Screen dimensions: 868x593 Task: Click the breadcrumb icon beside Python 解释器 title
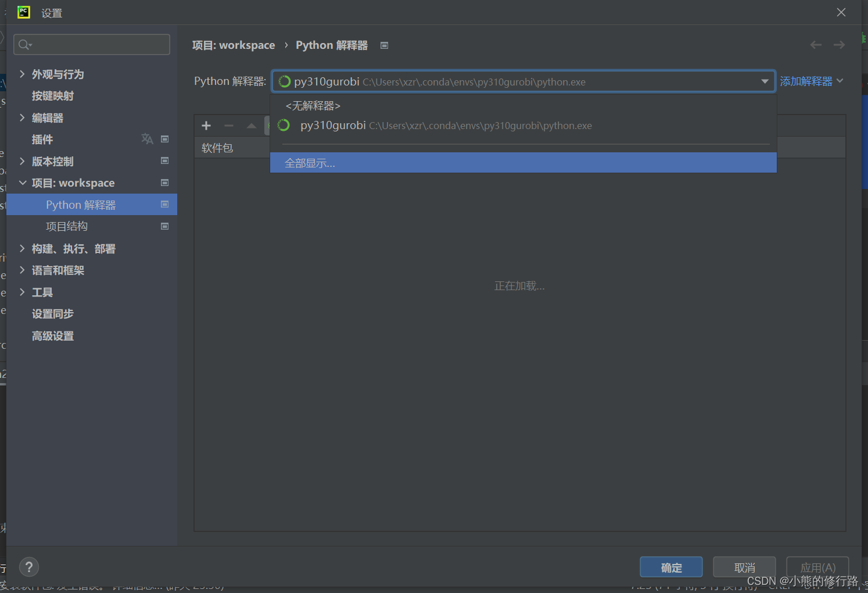(384, 45)
